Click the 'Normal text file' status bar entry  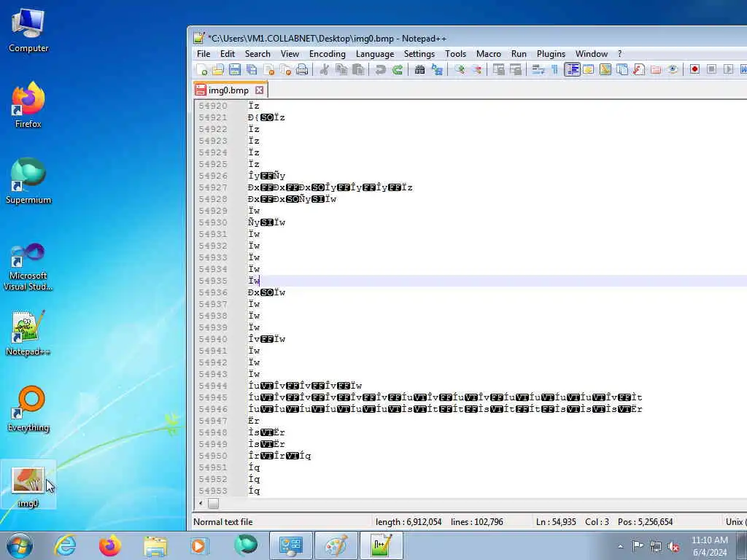point(223,522)
